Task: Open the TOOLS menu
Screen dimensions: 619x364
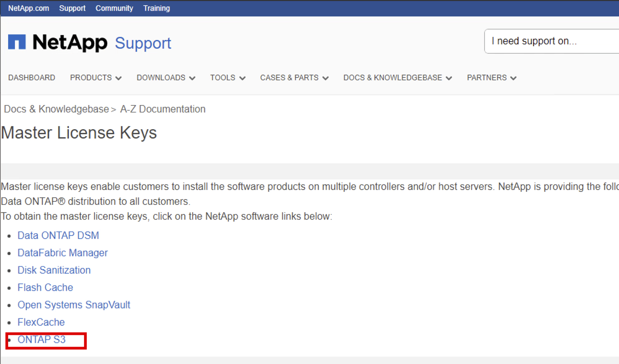Action: 223,78
